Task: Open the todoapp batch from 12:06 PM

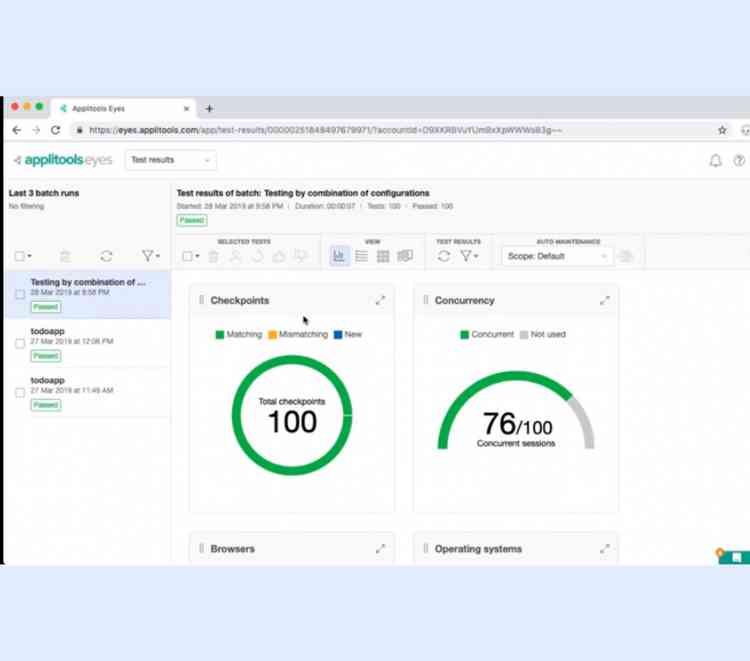Action: click(x=88, y=343)
